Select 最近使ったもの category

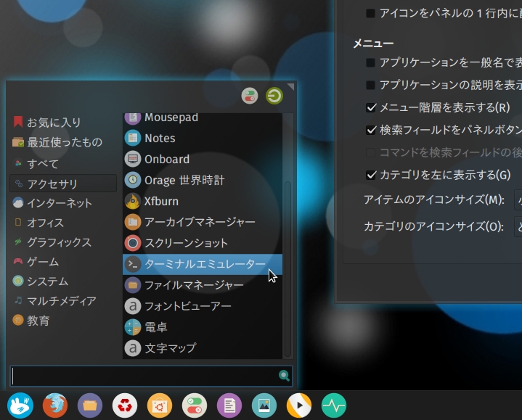click(63, 142)
